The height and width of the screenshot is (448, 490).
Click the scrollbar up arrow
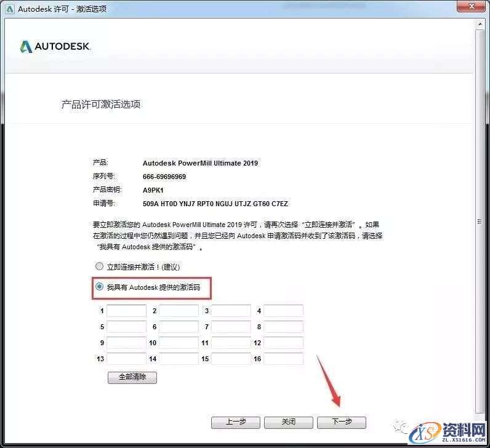[x=480, y=25]
